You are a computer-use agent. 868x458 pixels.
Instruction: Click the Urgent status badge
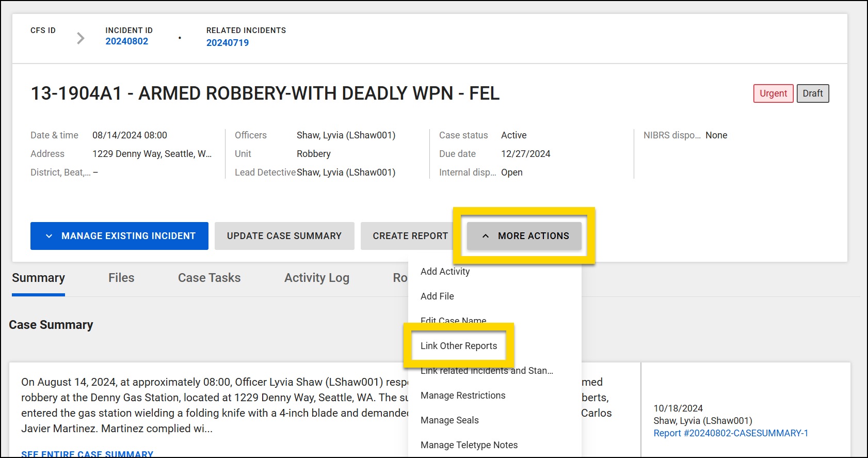[x=773, y=93]
